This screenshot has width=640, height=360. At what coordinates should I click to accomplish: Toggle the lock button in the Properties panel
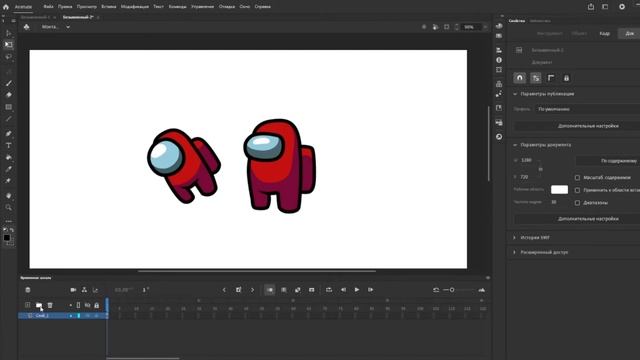point(566,78)
